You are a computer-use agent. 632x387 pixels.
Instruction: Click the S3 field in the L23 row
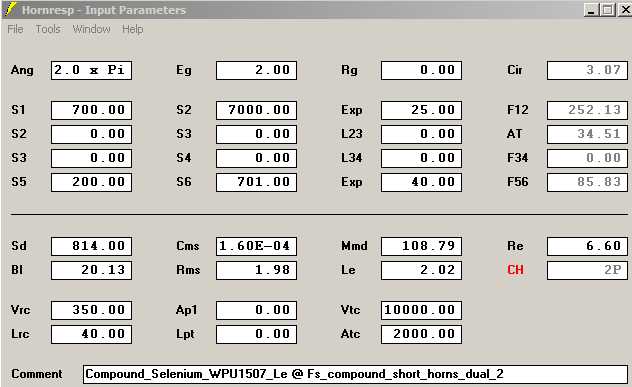[x=256, y=134]
